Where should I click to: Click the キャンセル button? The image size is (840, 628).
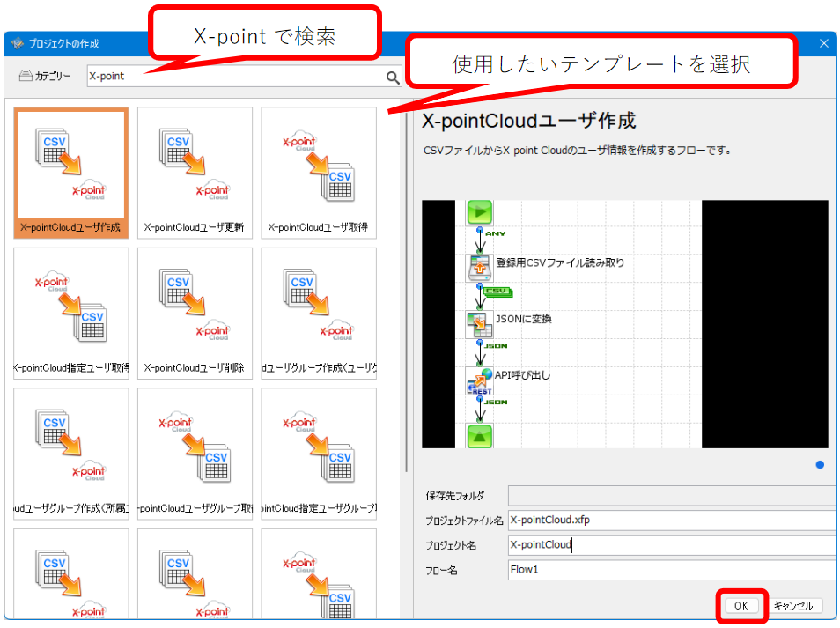pos(793,605)
